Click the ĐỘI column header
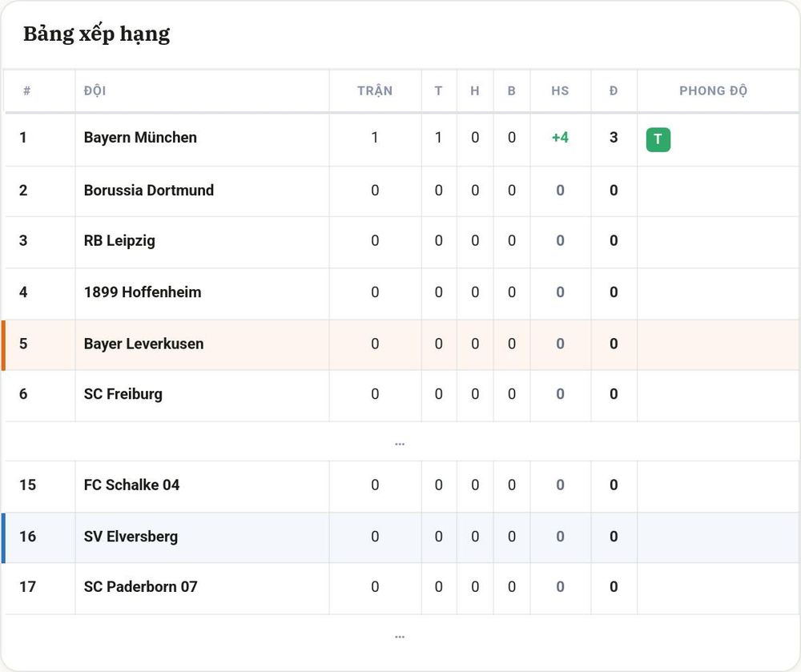This screenshot has height=672, width=801. pyautogui.click(x=95, y=91)
